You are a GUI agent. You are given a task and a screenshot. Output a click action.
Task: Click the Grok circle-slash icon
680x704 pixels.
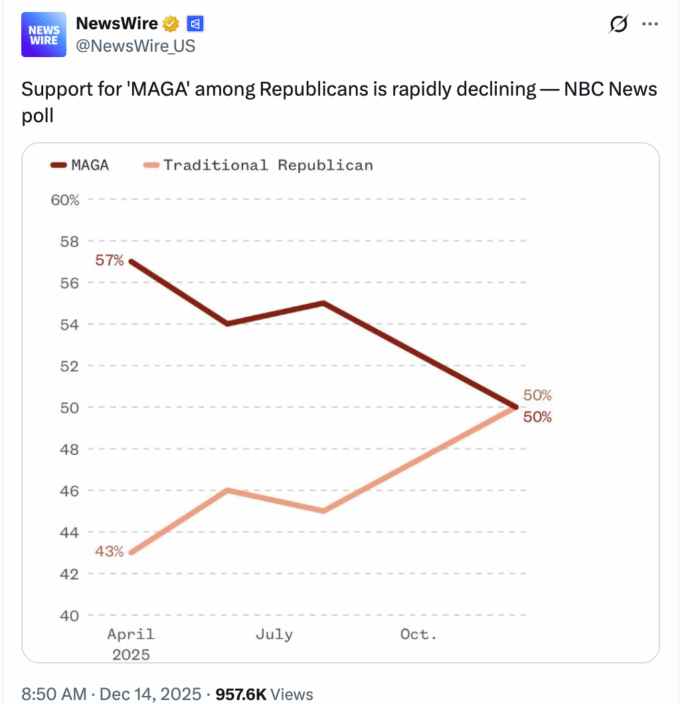(x=617, y=24)
